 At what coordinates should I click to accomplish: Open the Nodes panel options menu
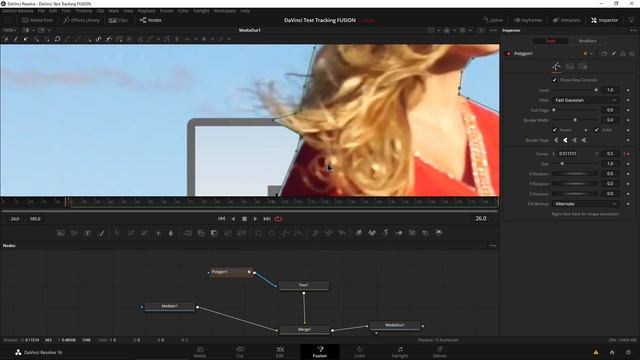493,246
